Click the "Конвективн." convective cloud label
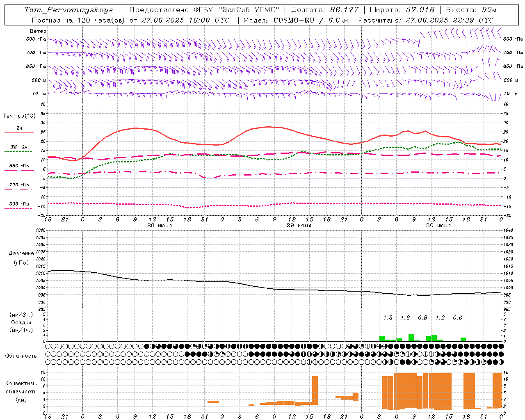 point(21,383)
